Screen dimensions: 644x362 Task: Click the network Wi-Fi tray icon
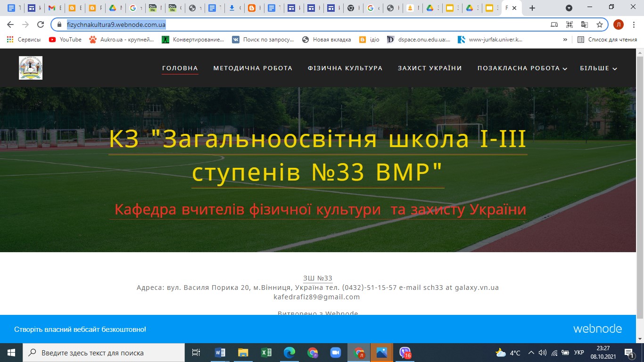point(554,353)
